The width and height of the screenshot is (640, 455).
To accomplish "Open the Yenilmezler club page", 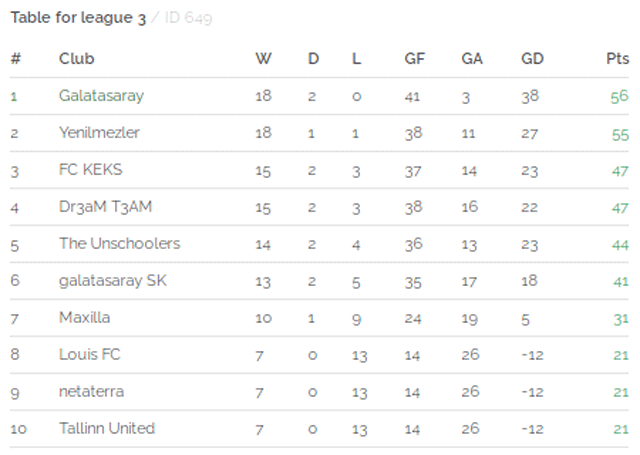I will coord(99,133).
